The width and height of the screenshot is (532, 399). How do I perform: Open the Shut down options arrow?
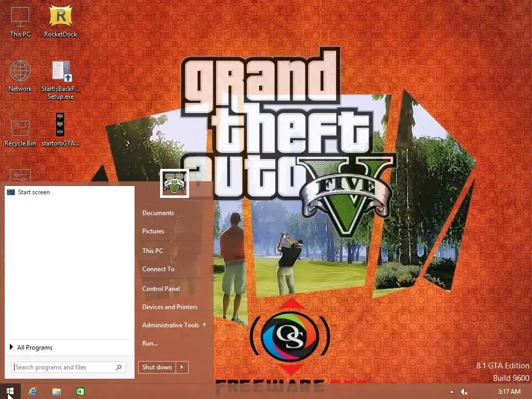(x=182, y=367)
